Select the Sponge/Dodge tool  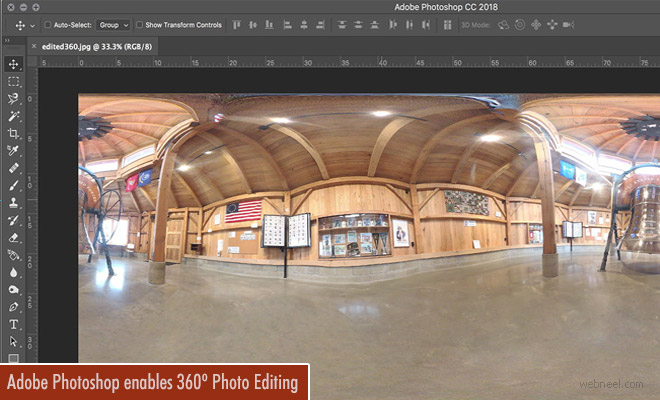point(13,290)
